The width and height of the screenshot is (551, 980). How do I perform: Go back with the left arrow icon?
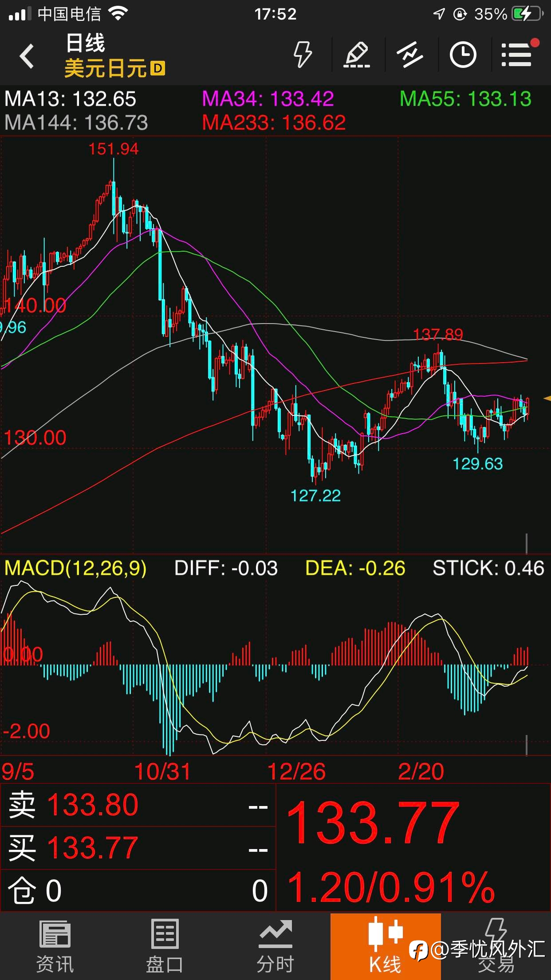27,56
